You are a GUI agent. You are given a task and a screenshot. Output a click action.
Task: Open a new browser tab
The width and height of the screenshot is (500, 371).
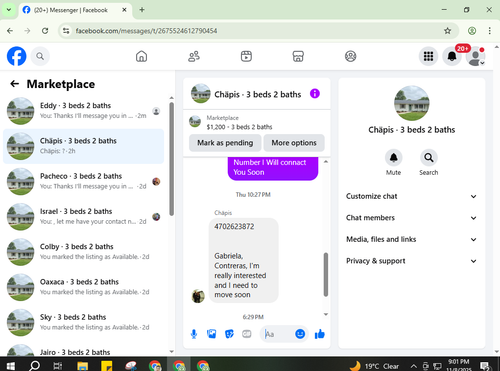click(142, 10)
